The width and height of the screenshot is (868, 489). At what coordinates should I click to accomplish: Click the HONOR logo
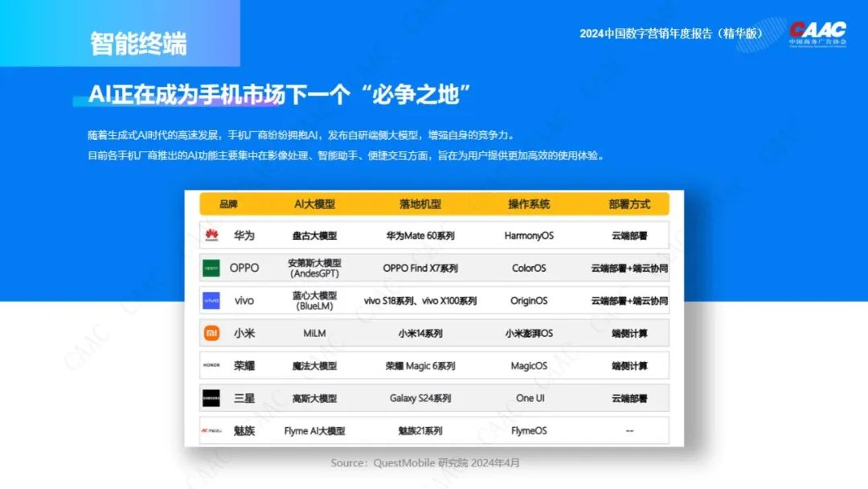point(211,365)
